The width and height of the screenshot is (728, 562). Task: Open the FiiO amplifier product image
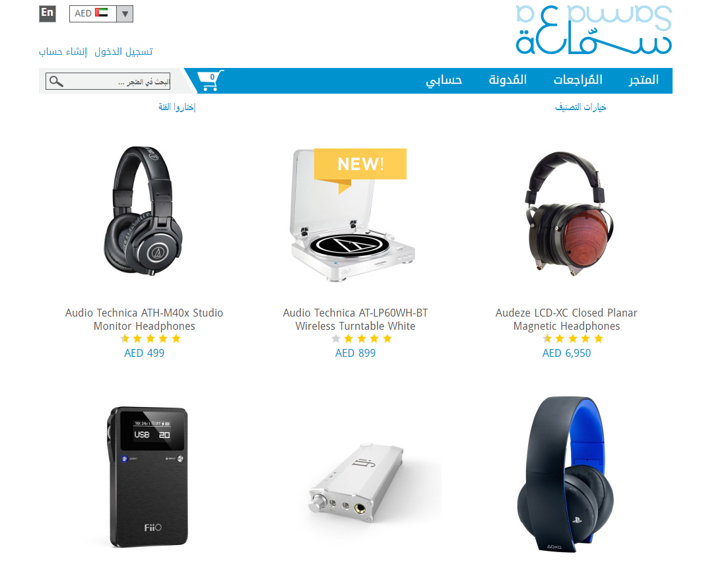148,477
